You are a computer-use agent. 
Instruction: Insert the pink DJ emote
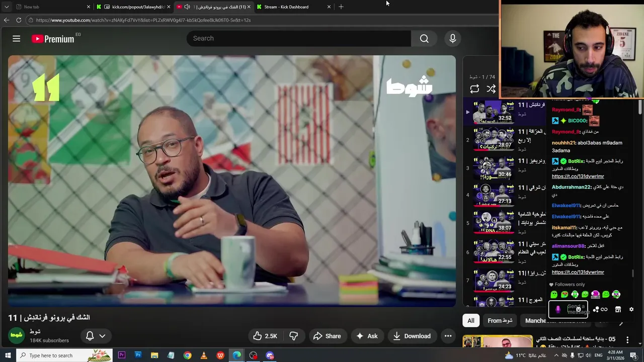[596, 295]
